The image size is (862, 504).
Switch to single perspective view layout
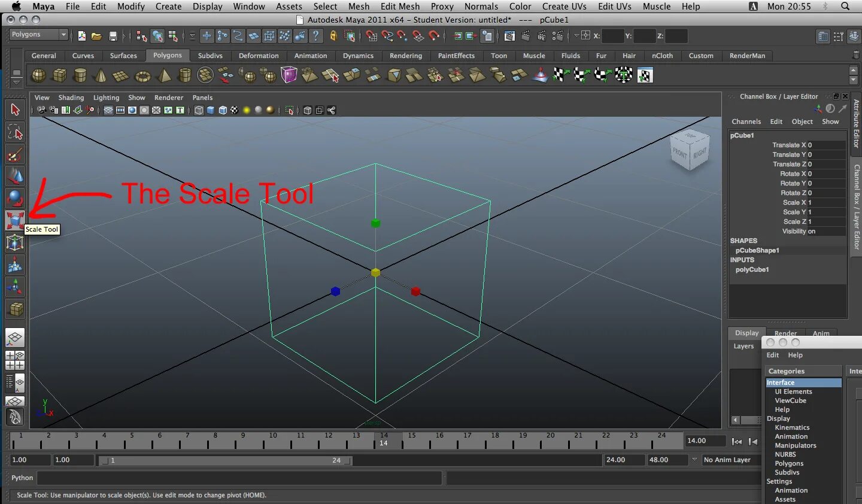pyautogui.click(x=15, y=338)
